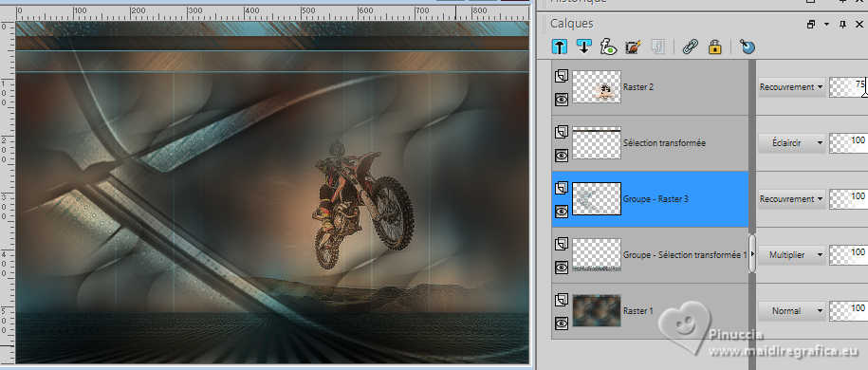Toggle visibility of Sélection transformée layer
This screenshot has height=370, width=868.
click(562, 156)
